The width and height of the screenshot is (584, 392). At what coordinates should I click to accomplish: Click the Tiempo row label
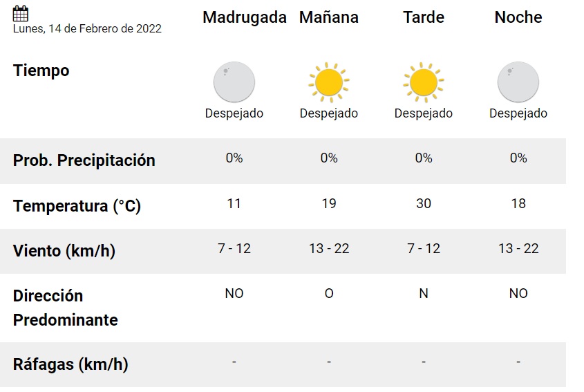point(41,71)
